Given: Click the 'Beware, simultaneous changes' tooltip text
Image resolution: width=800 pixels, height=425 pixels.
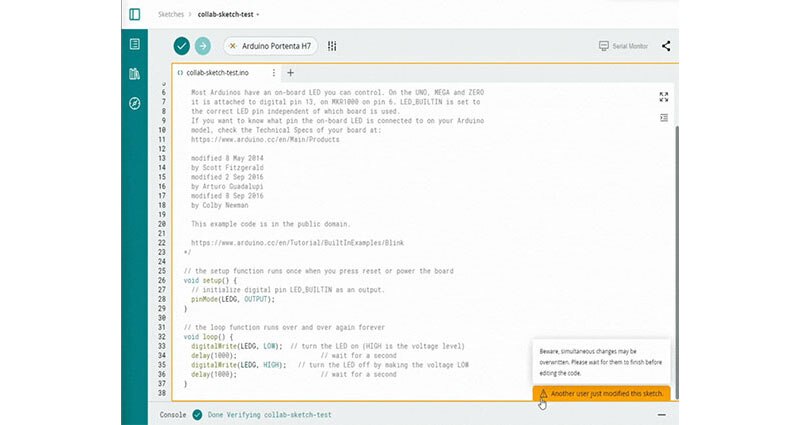Looking at the screenshot, I should pos(601,362).
